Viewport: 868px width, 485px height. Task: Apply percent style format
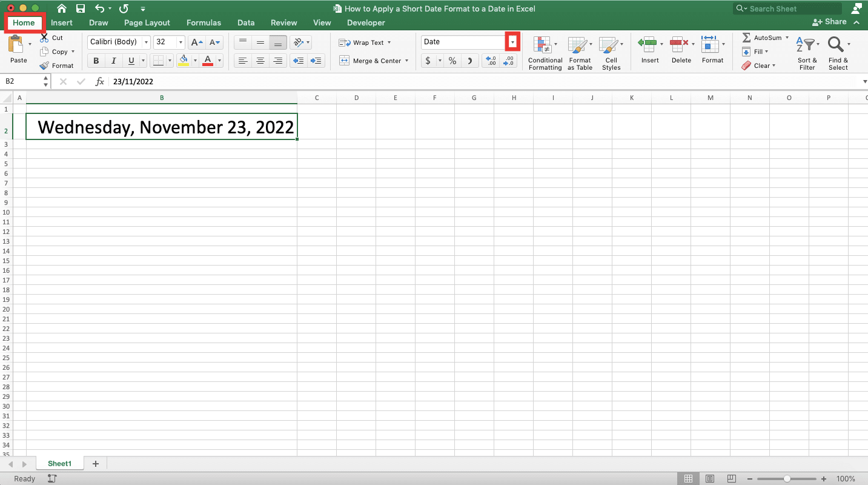(452, 61)
